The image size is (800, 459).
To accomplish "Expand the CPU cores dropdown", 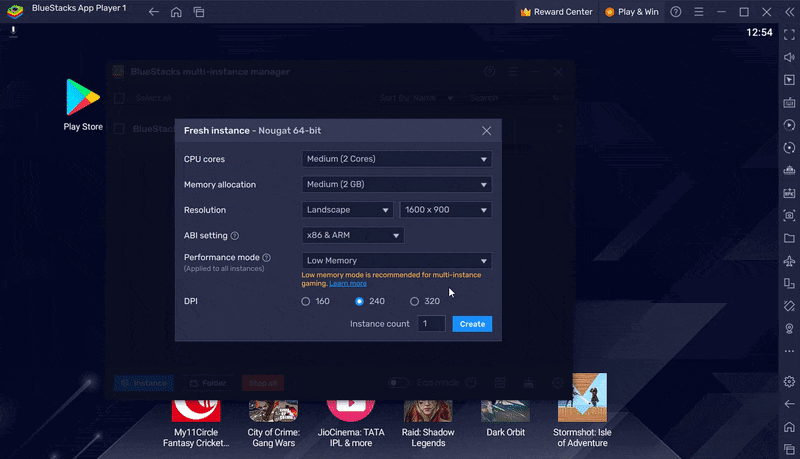I will (x=396, y=159).
